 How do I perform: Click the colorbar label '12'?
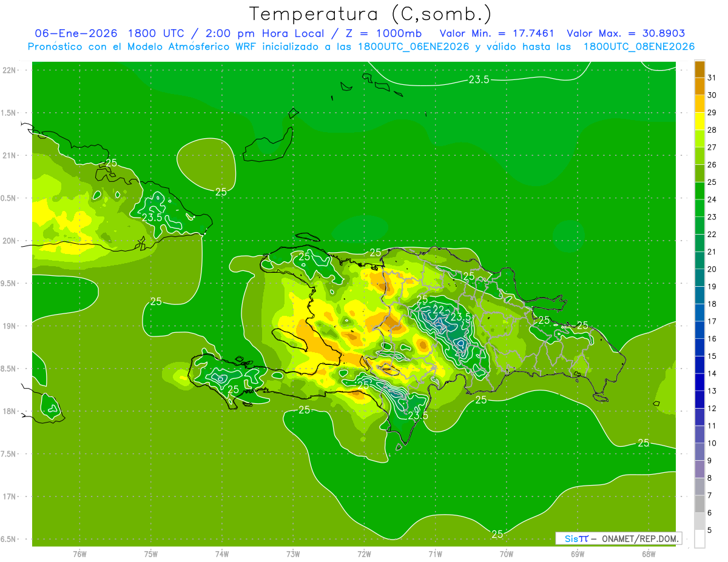coord(712,408)
